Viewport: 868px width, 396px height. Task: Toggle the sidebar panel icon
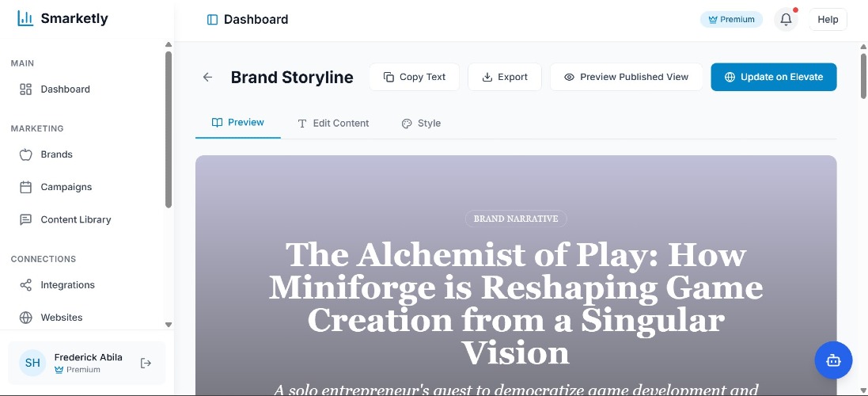(x=212, y=20)
